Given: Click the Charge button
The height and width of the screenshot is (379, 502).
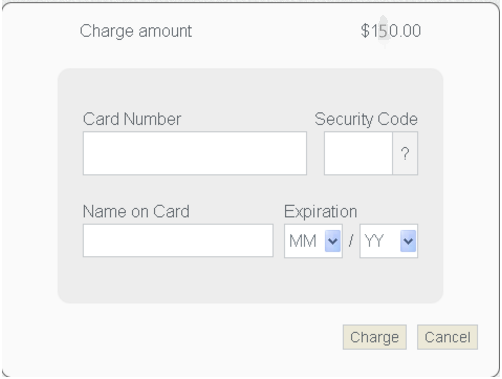Looking at the screenshot, I should 375,337.
